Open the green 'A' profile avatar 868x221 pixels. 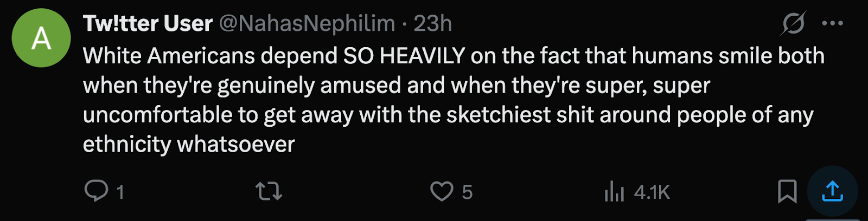(41, 38)
